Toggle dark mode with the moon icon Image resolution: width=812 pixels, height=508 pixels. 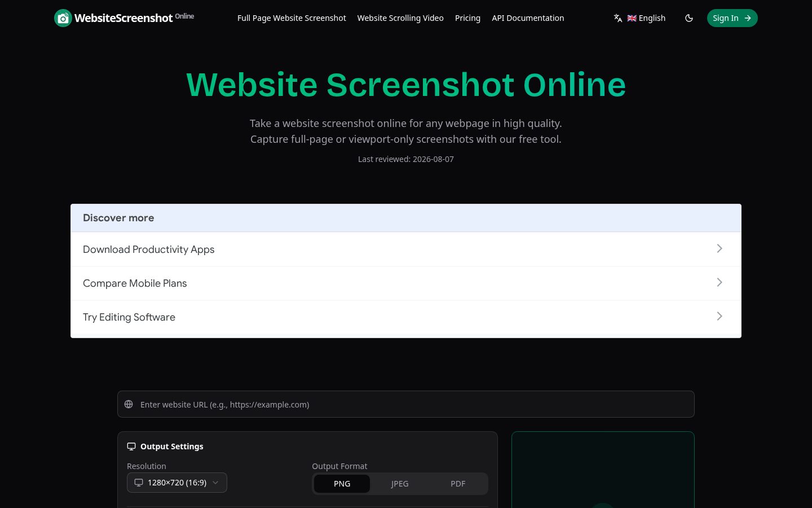pyautogui.click(x=689, y=18)
